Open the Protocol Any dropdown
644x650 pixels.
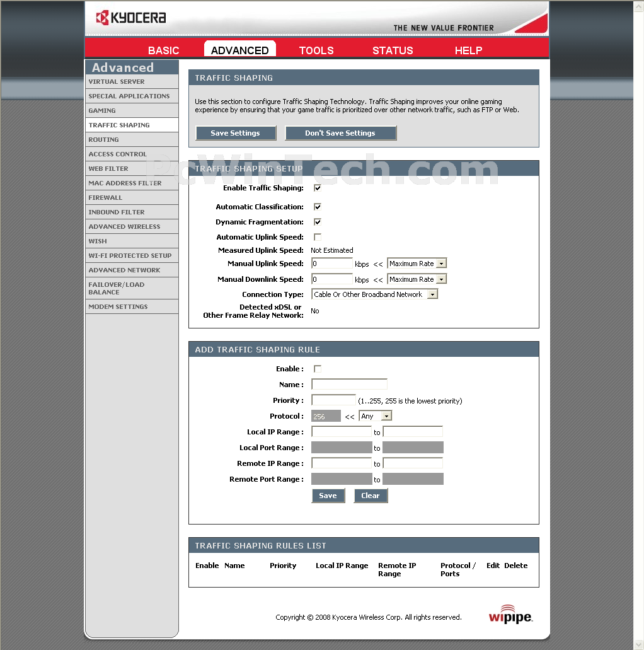[x=376, y=415]
